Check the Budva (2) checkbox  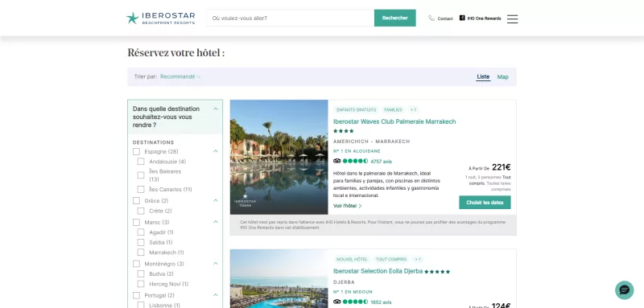pyautogui.click(x=141, y=274)
